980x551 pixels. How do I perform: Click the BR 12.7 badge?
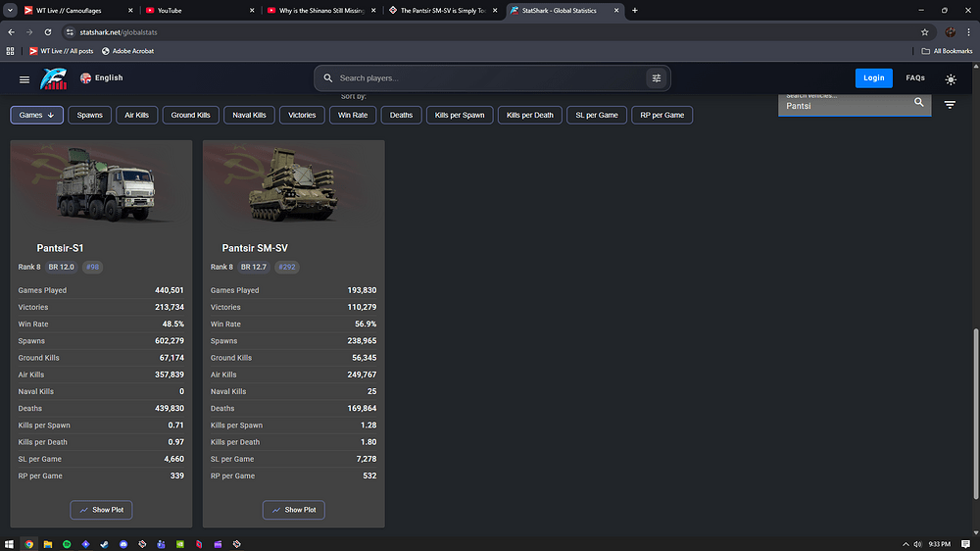click(254, 267)
